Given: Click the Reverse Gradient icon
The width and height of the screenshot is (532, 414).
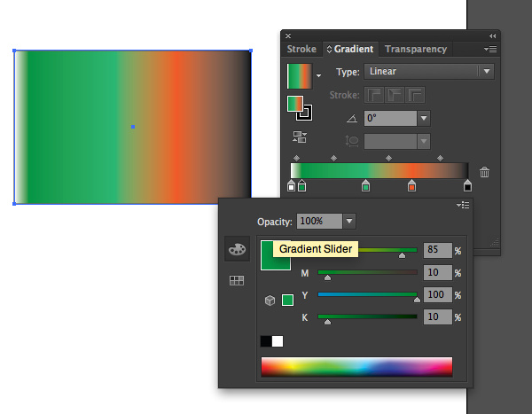Looking at the screenshot, I should (x=299, y=137).
